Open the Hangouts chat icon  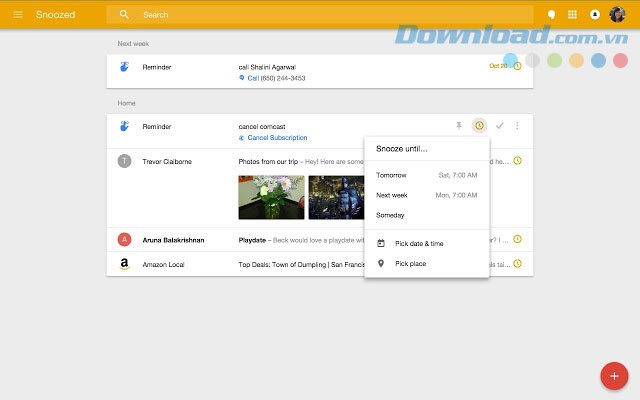click(x=551, y=15)
